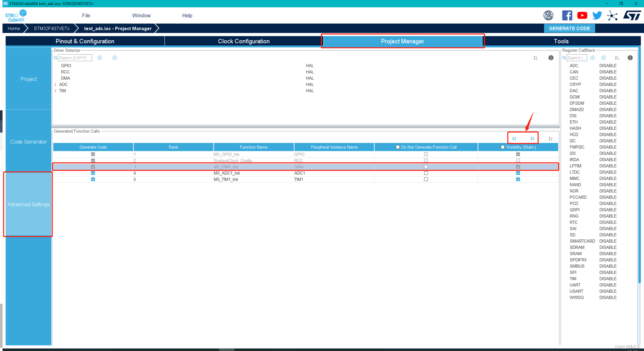Click STM32F407VETx breadcrumb
This screenshot has width=644, height=351.
(52, 29)
